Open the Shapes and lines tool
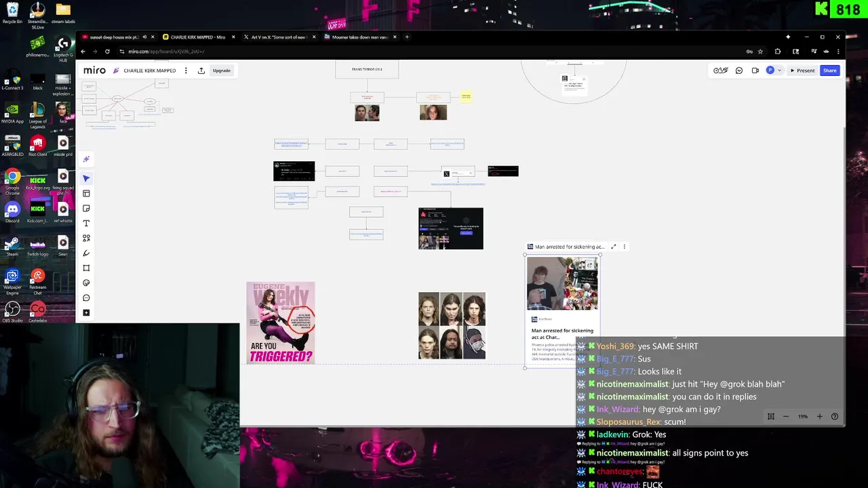Screen dimensions: 868x488 point(86,239)
